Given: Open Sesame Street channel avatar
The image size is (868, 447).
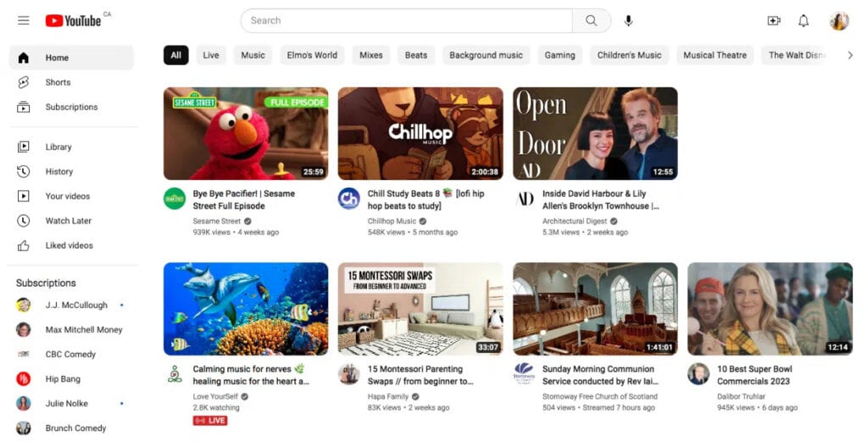Looking at the screenshot, I should [175, 198].
